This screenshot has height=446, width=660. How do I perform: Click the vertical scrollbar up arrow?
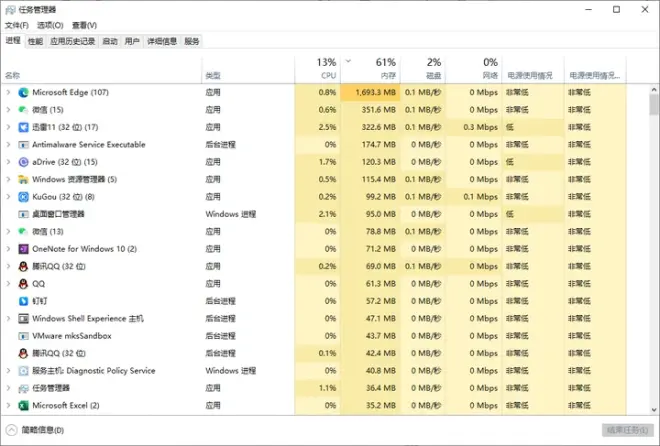pos(654,89)
